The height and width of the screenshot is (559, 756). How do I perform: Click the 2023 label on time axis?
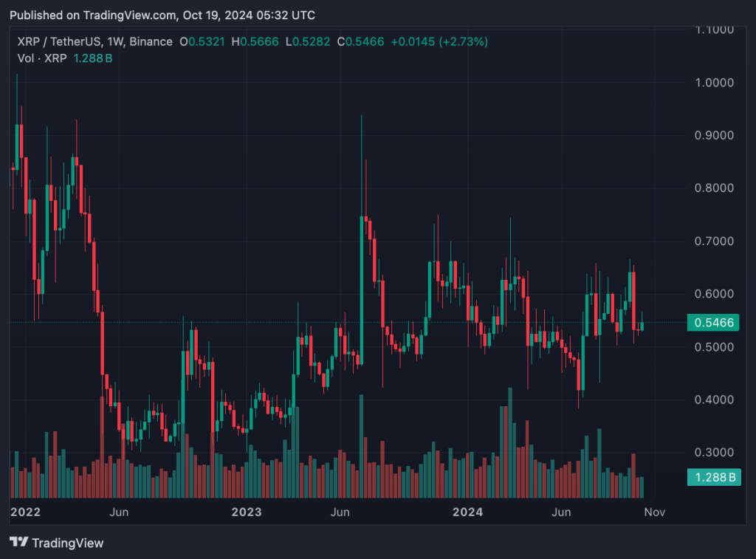(x=246, y=512)
